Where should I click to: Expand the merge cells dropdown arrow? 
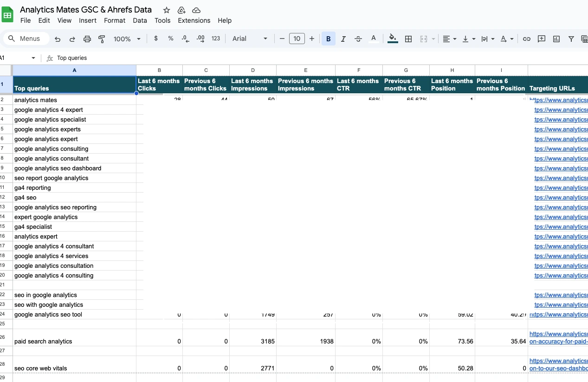click(433, 39)
